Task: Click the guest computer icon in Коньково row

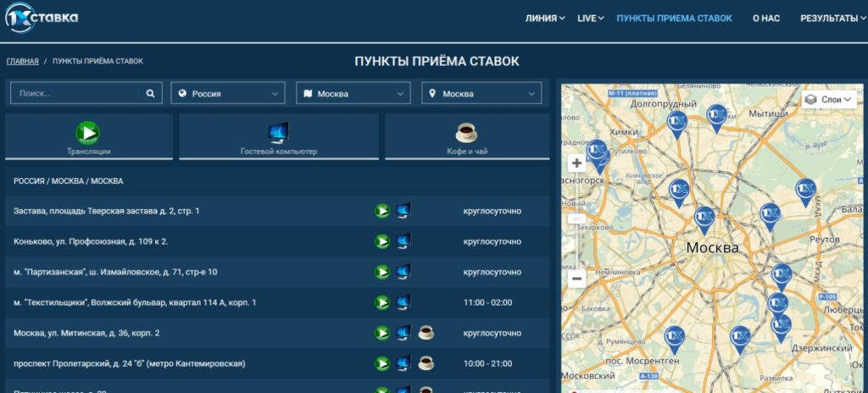Action: point(403,241)
